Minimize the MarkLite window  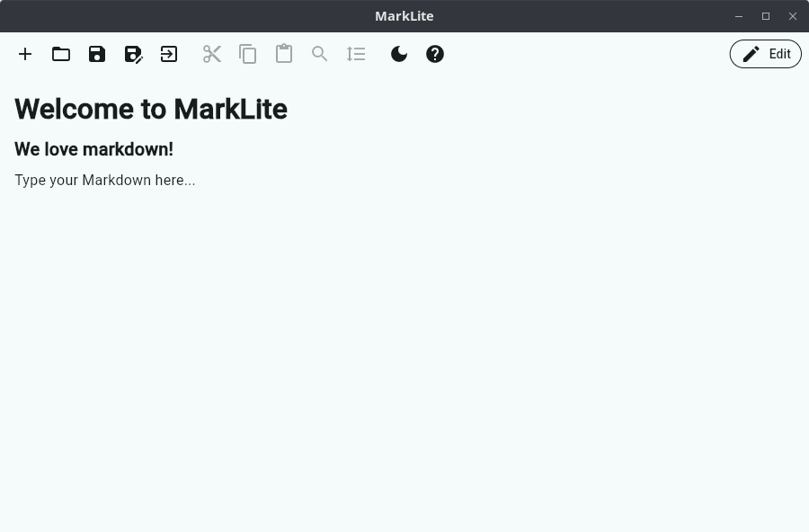pos(739,16)
